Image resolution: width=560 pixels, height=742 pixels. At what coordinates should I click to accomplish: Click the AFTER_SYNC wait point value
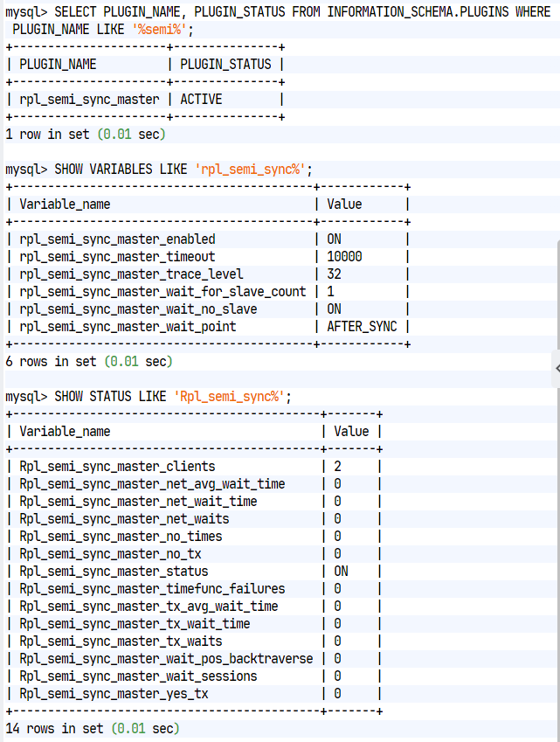coord(362,327)
